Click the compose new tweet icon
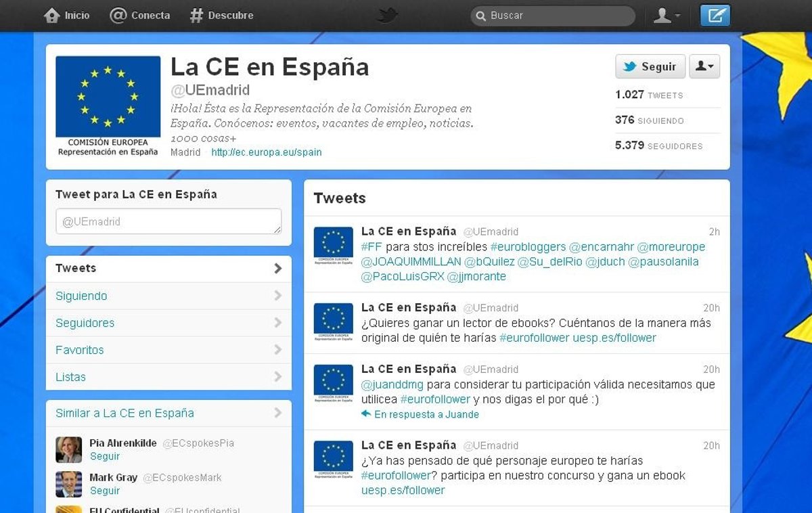 (715, 15)
